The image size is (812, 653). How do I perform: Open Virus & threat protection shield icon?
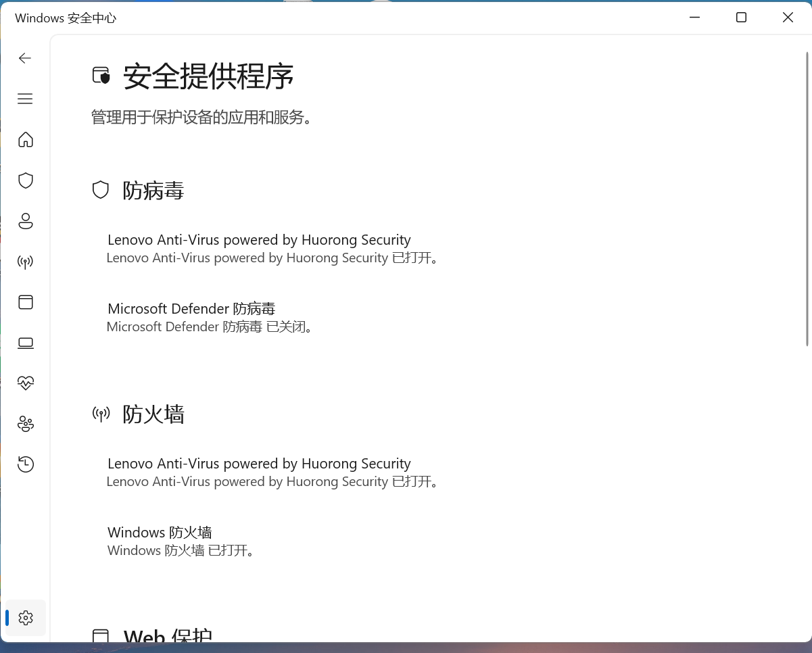(26, 180)
